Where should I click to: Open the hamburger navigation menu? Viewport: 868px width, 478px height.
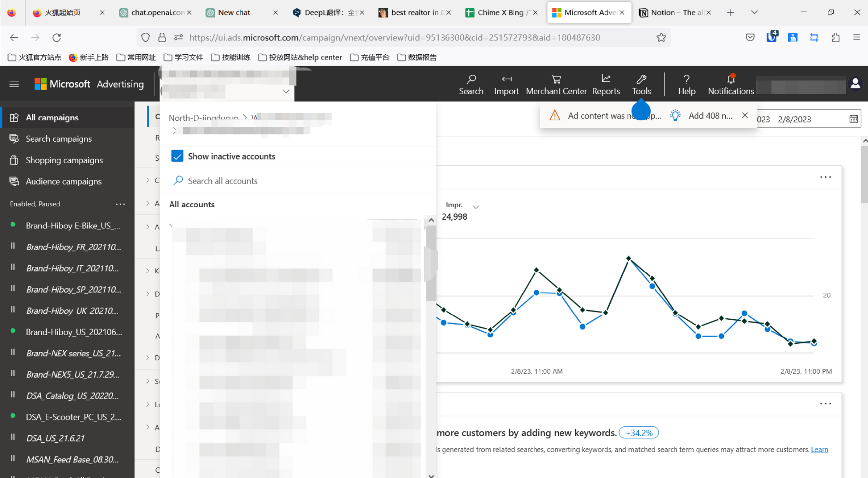click(14, 84)
